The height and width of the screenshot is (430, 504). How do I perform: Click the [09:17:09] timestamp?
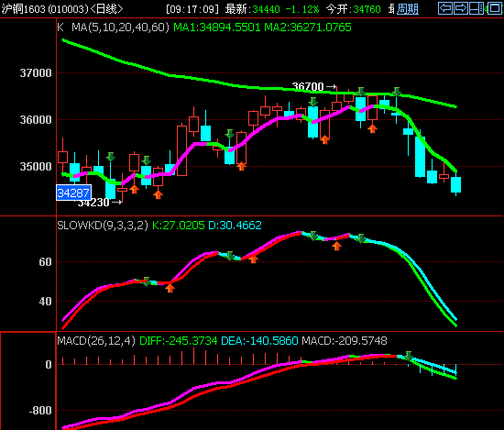(x=192, y=9)
